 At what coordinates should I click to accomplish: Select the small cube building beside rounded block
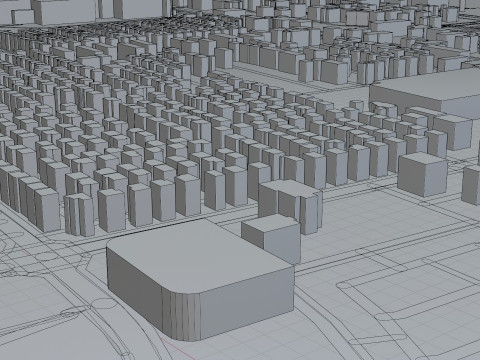[x=272, y=238]
